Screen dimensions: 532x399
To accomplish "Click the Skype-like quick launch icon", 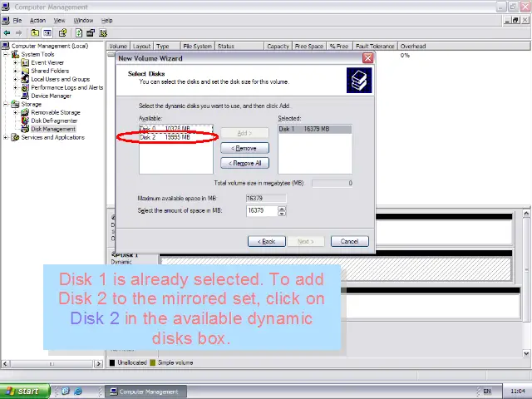I will 66,392.
